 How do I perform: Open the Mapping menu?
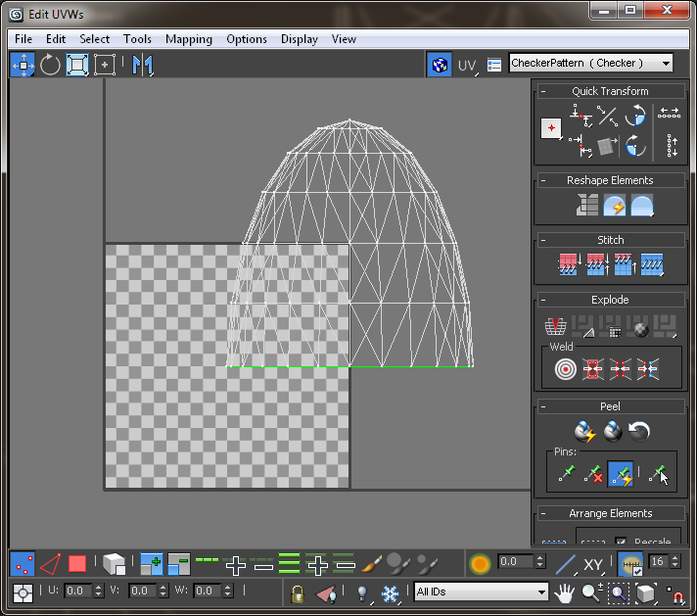click(x=189, y=39)
